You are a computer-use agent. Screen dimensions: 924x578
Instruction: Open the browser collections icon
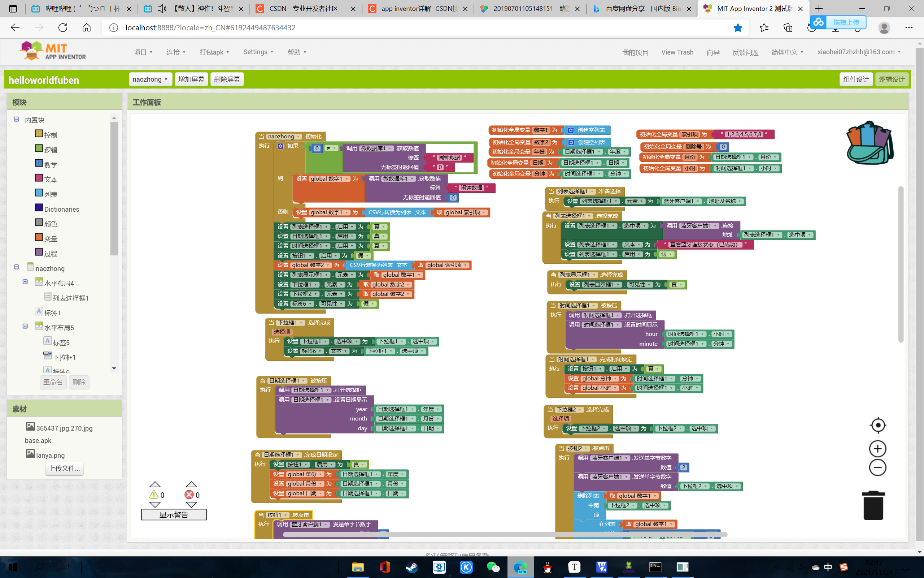point(788,27)
